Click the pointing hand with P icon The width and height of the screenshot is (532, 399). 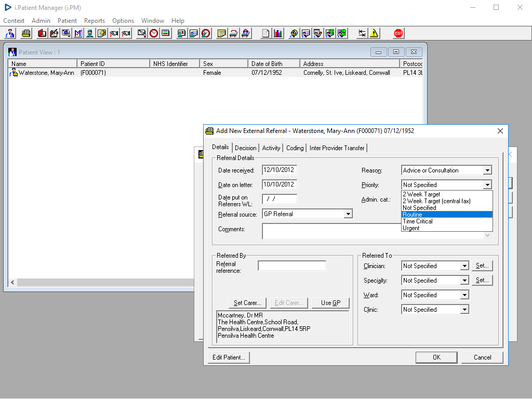pos(126,33)
